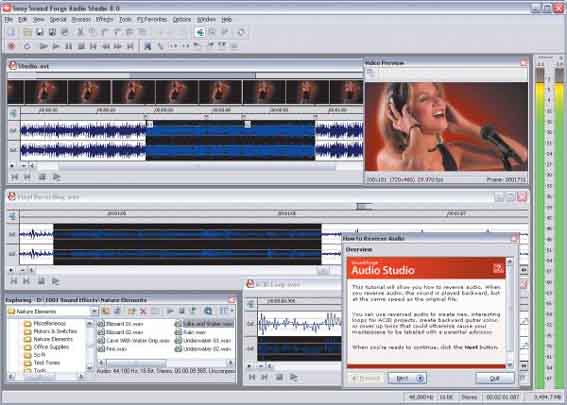
Task: Select the highlighted Edit tool icon
Action: click(200, 33)
